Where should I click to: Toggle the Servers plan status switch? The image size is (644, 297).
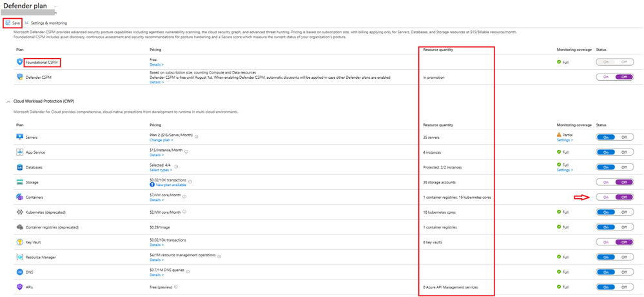click(614, 137)
